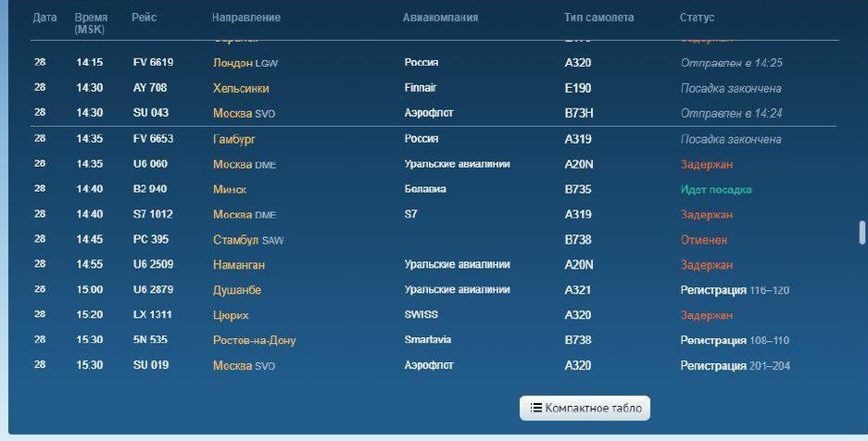Open destination link Стамбул SAW
The width and height of the screenshot is (868, 441).
(x=248, y=240)
